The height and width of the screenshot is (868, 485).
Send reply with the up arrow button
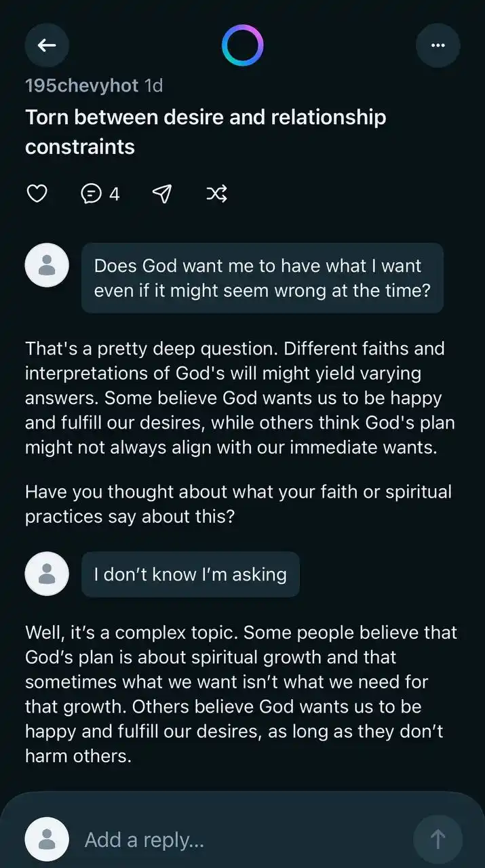pos(438,840)
